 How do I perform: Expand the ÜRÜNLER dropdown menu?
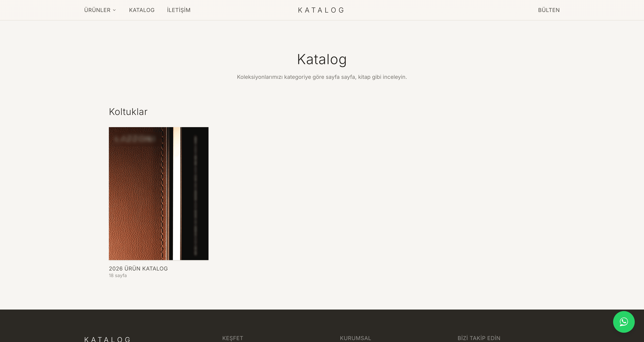tap(100, 10)
